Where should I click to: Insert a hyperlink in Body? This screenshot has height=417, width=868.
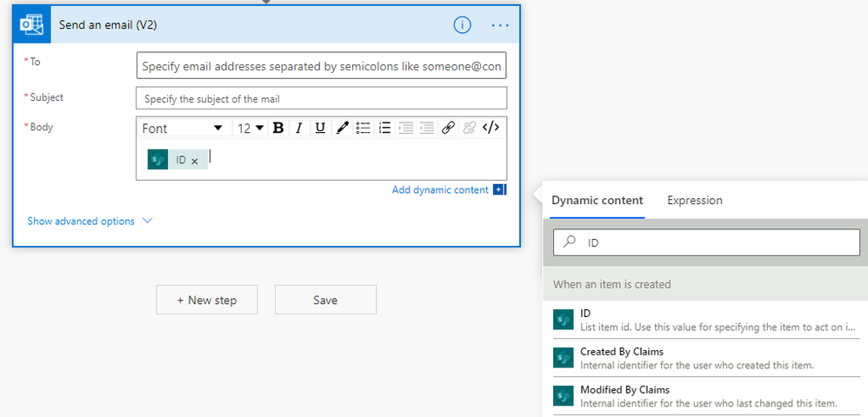click(x=449, y=129)
